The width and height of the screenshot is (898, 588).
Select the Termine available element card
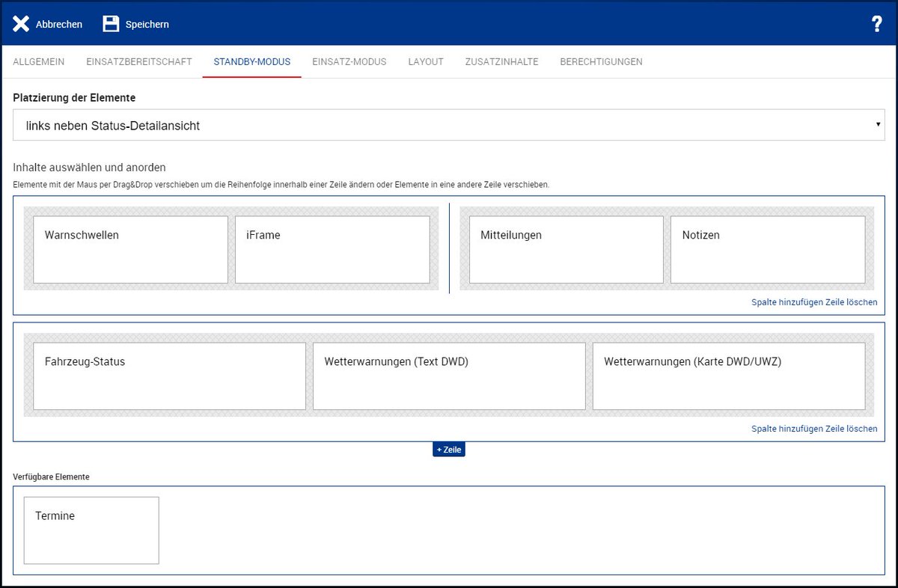pyautogui.click(x=91, y=530)
